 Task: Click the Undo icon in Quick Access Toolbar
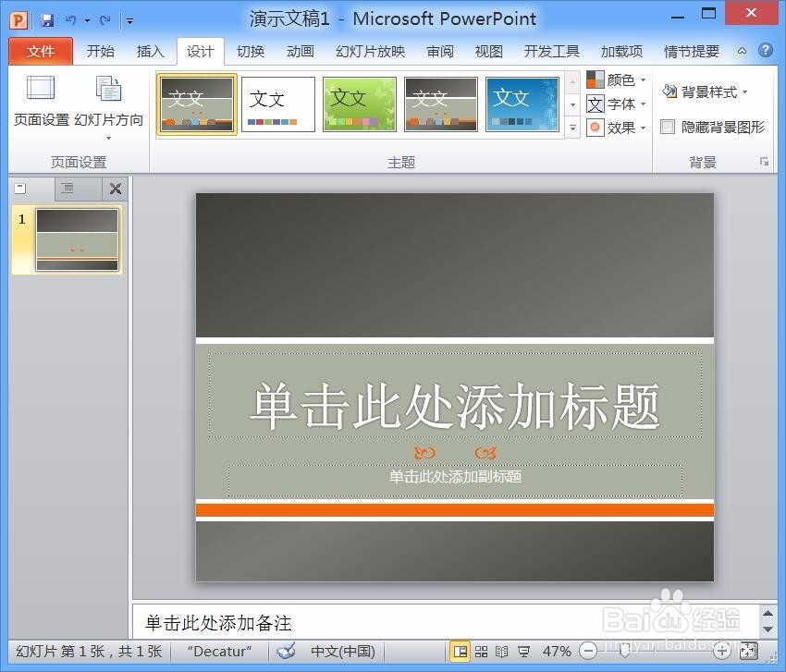[70, 18]
